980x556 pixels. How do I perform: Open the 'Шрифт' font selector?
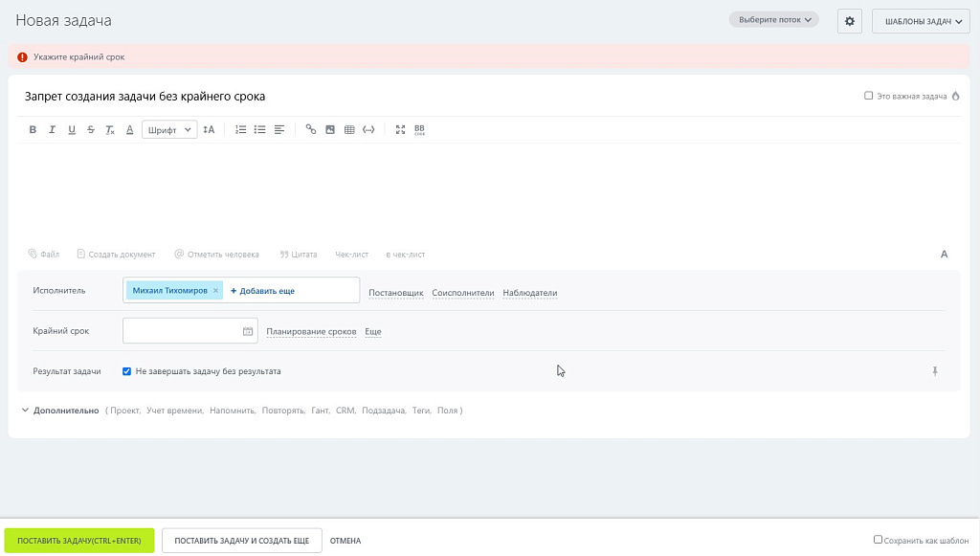pyautogui.click(x=167, y=129)
